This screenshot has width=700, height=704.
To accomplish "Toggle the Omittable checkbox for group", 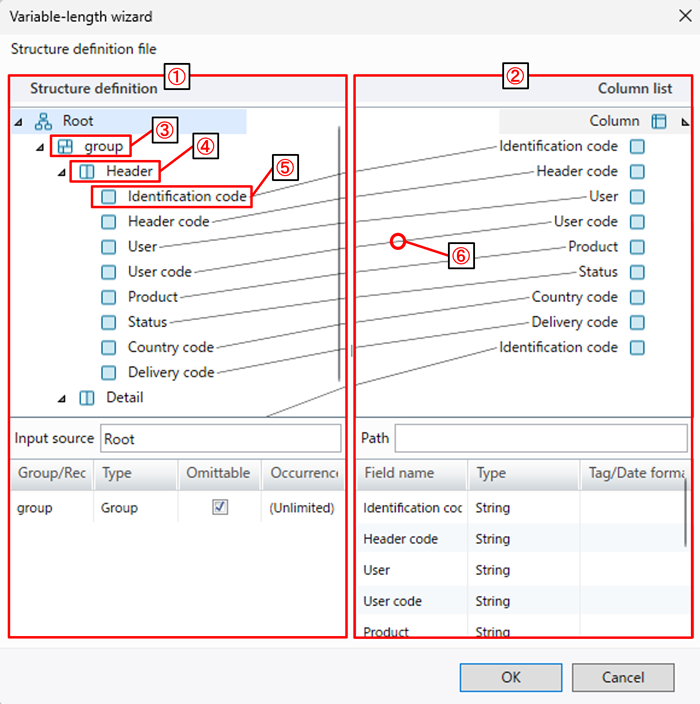I will click(220, 507).
